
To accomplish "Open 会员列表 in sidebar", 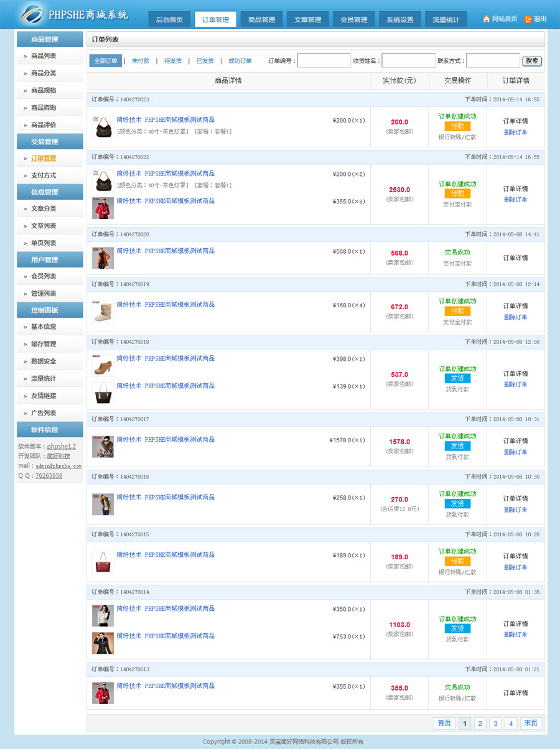I will click(x=44, y=276).
